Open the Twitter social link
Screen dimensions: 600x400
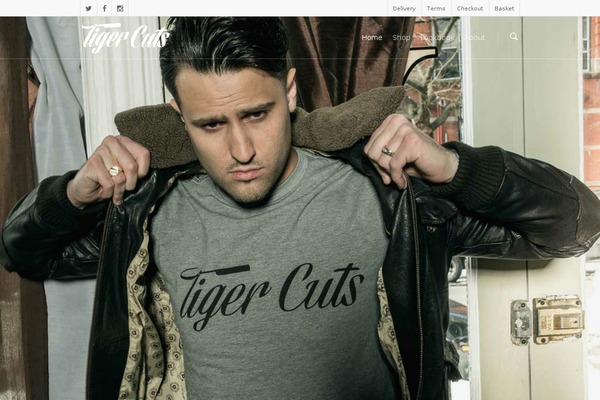pyautogui.click(x=88, y=8)
